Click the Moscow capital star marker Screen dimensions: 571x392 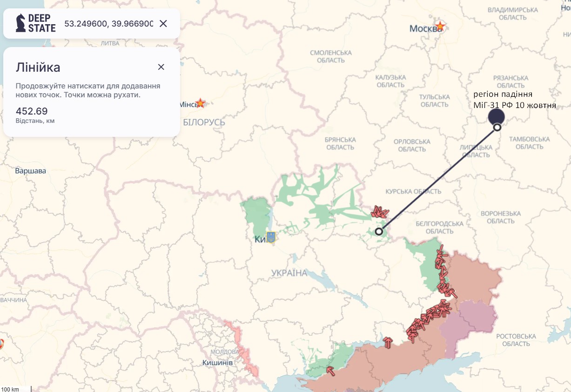(x=439, y=26)
